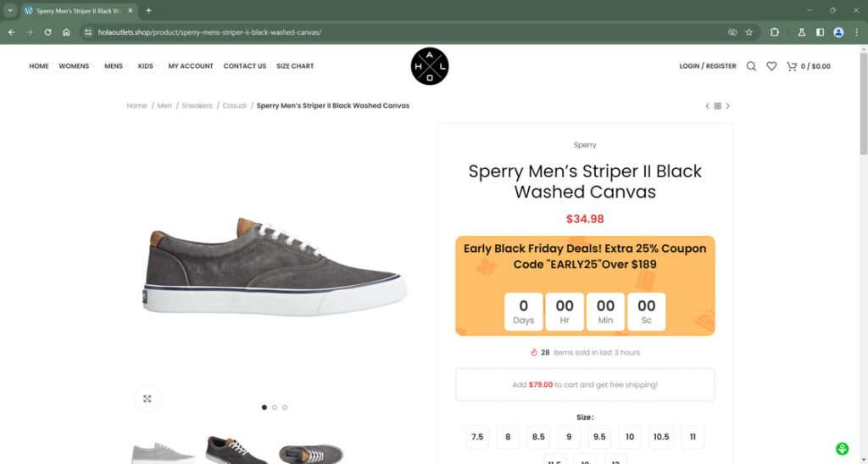Bookmark this page with star icon
Viewport: 868px width, 464px height.
click(x=748, y=32)
